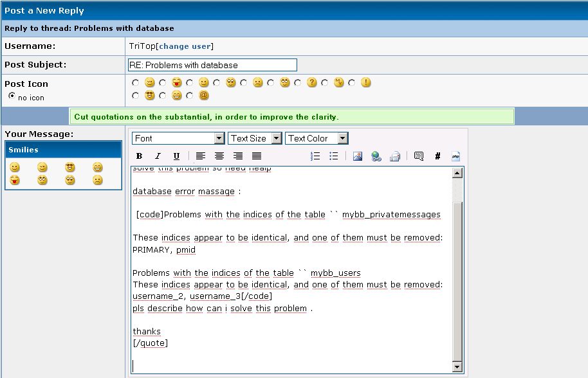The height and width of the screenshot is (378, 588).
Task: Insert the sad smiley from Smilies panel
Action: [x=97, y=180]
